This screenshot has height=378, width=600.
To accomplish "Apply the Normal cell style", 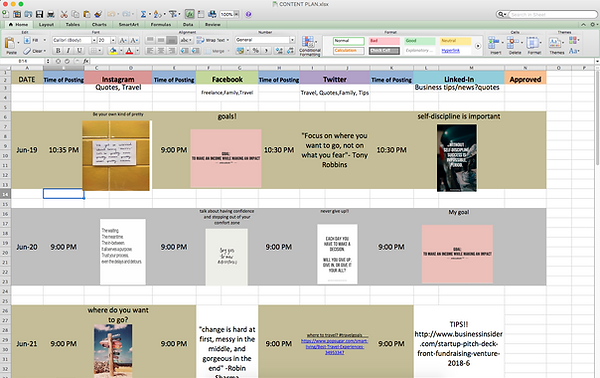I will tap(349, 41).
